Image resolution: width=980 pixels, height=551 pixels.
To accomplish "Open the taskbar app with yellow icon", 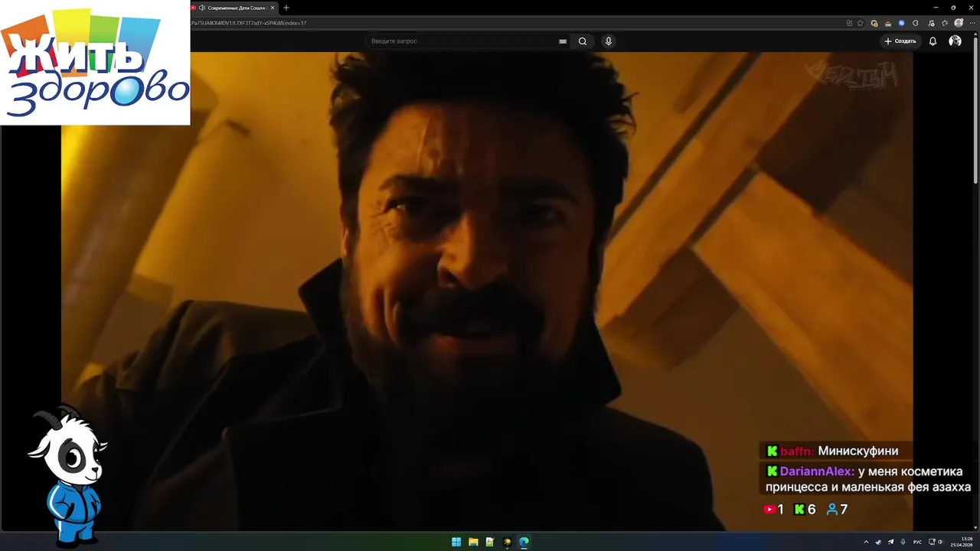I will click(x=507, y=542).
